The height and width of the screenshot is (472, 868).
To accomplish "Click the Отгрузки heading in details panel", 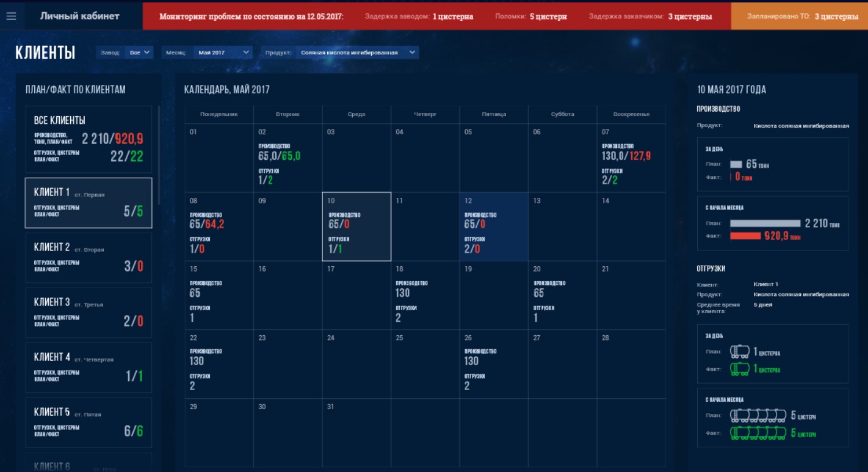I will point(711,268).
